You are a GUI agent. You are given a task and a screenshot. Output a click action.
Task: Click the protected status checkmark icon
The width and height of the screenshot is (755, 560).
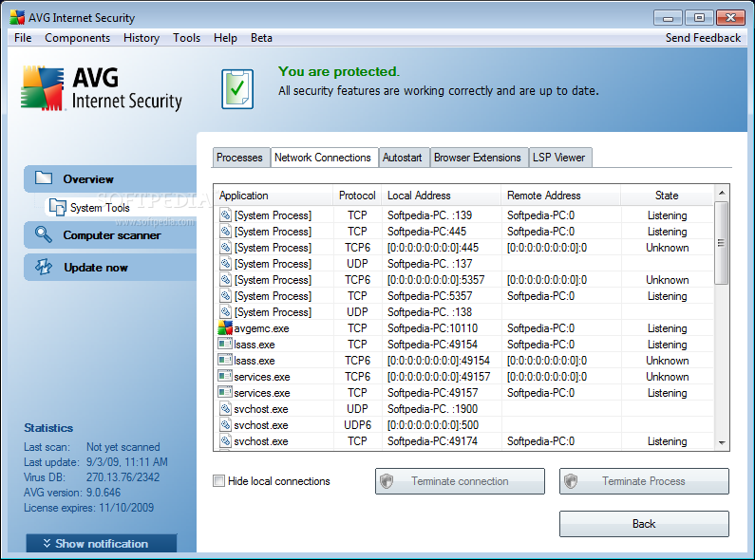(237, 89)
